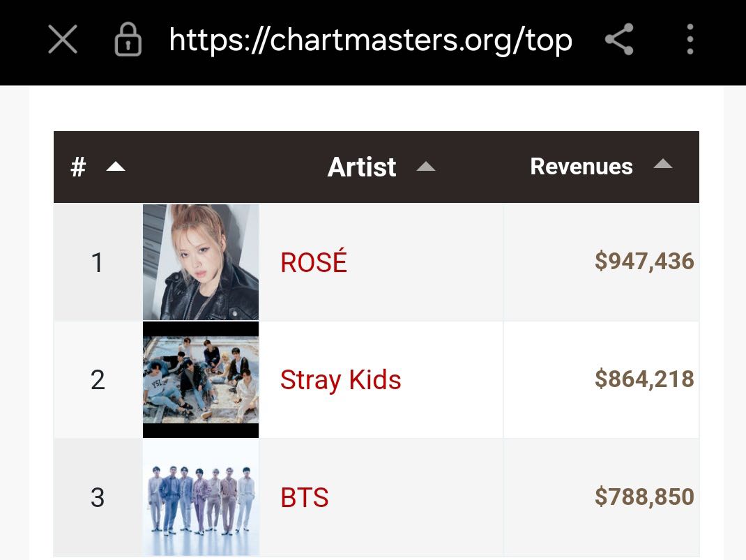This screenshot has width=746, height=560.
Task: Tap Stray Kids group photo thumbnail
Action: [x=201, y=379]
